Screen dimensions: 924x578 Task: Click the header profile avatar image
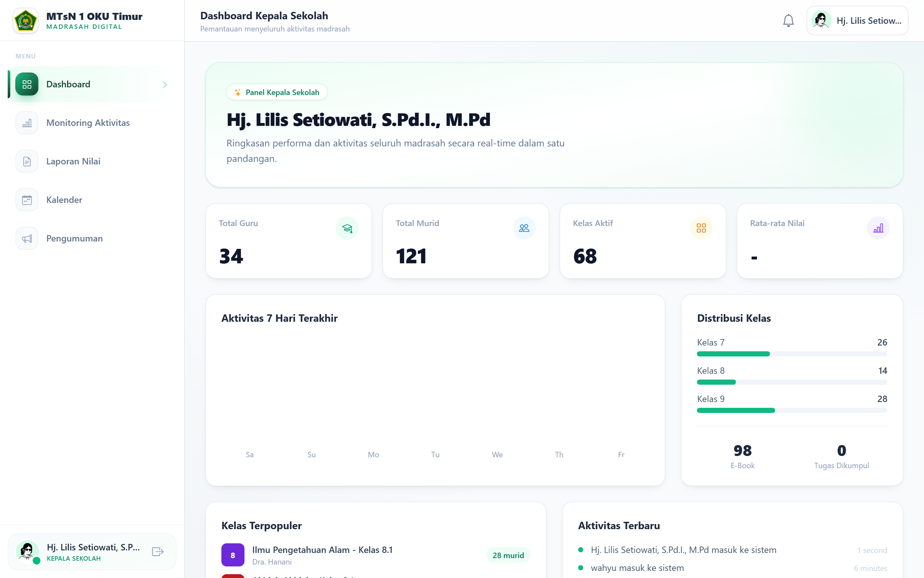click(x=821, y=21)
